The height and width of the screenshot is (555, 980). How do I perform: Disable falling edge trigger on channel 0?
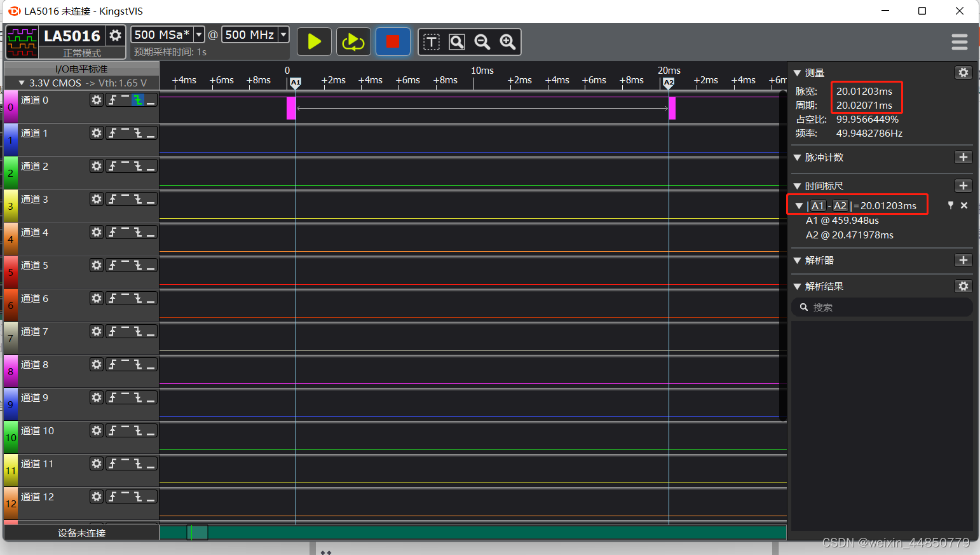click(x=138, y=100)
